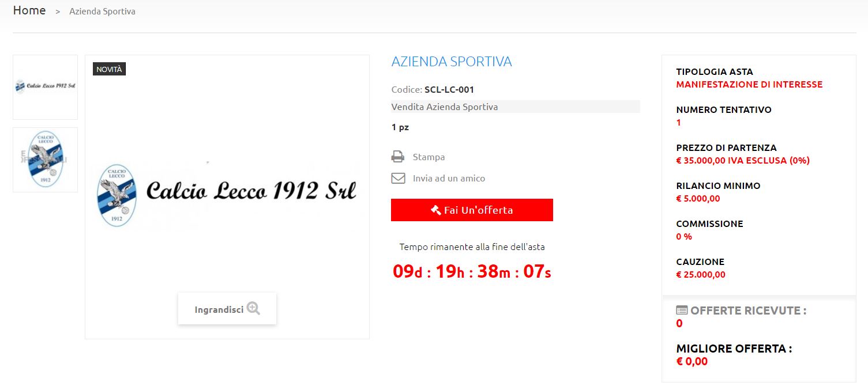Click the printer icon next to Stampa
The width and height of the screenshot is (868, 390).
398,157
